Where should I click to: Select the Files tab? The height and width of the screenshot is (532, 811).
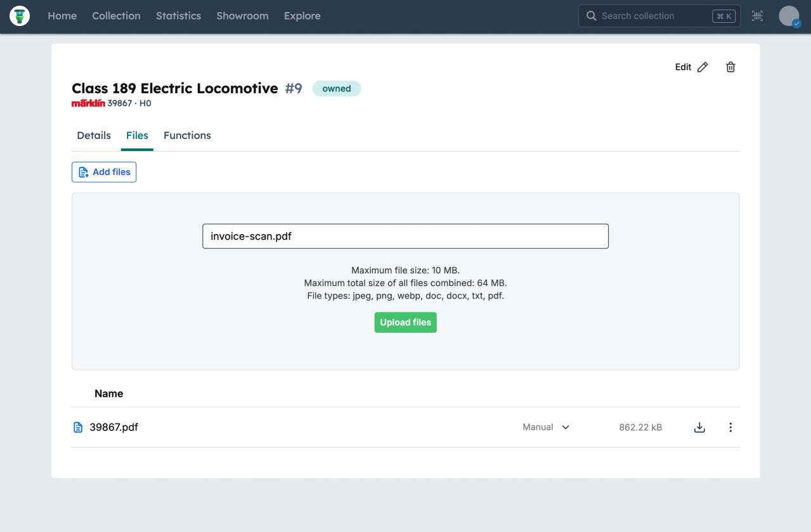[x=137, y=136]
